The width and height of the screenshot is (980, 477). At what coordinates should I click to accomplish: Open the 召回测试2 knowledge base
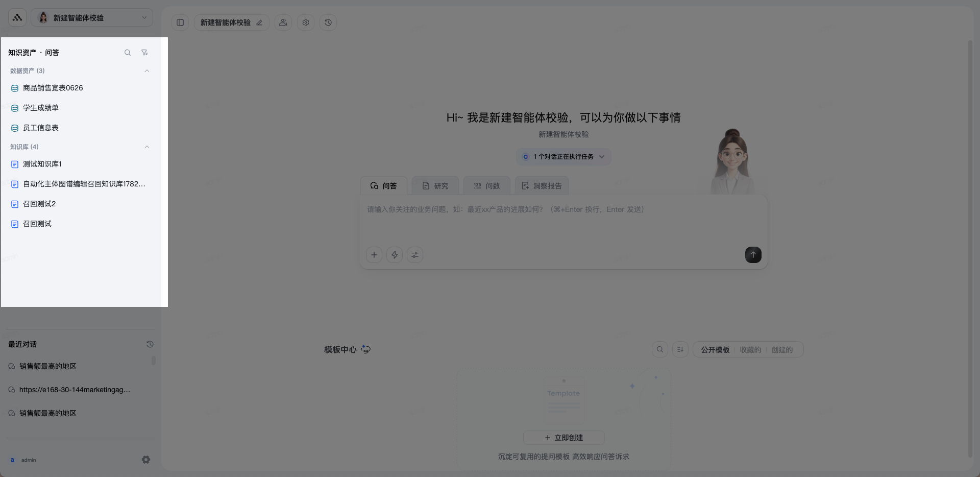[81, 204]
